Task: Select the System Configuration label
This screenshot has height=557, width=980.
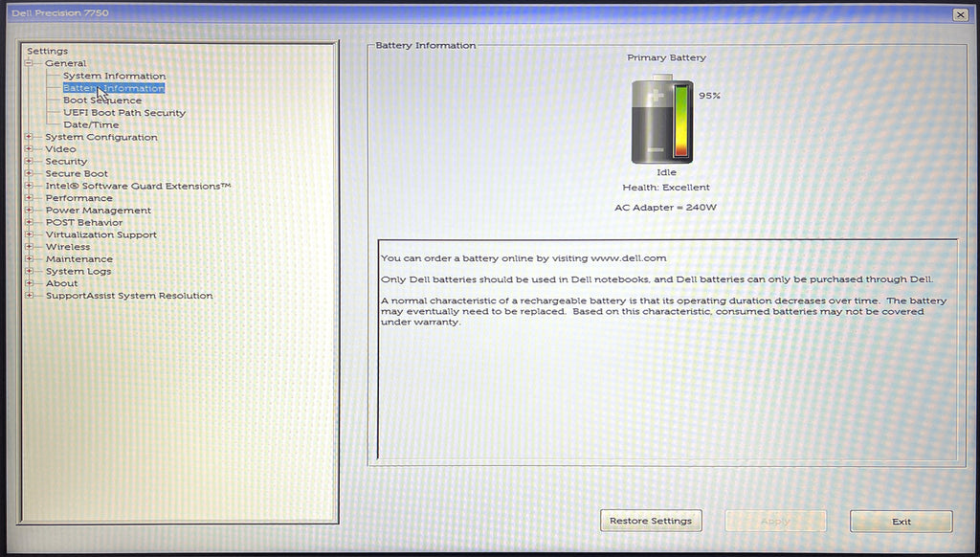Action: 101,137
